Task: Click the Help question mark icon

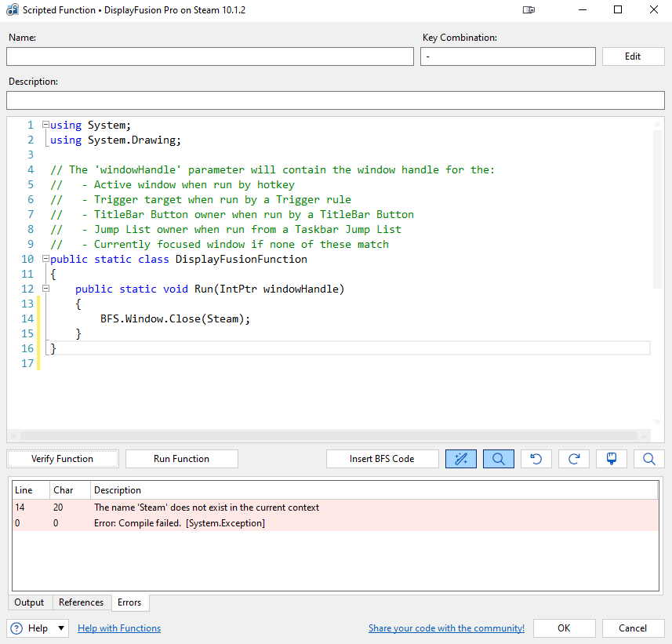Action: point(16,628)
